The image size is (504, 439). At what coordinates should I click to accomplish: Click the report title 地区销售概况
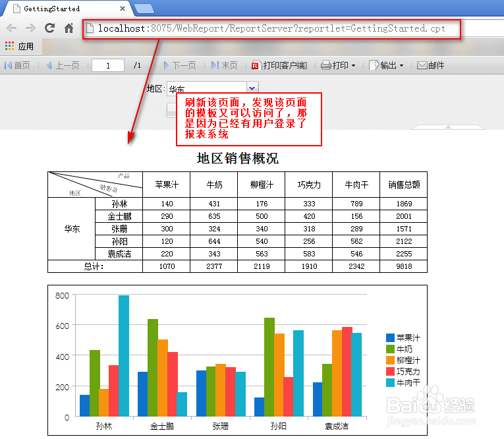238,158
